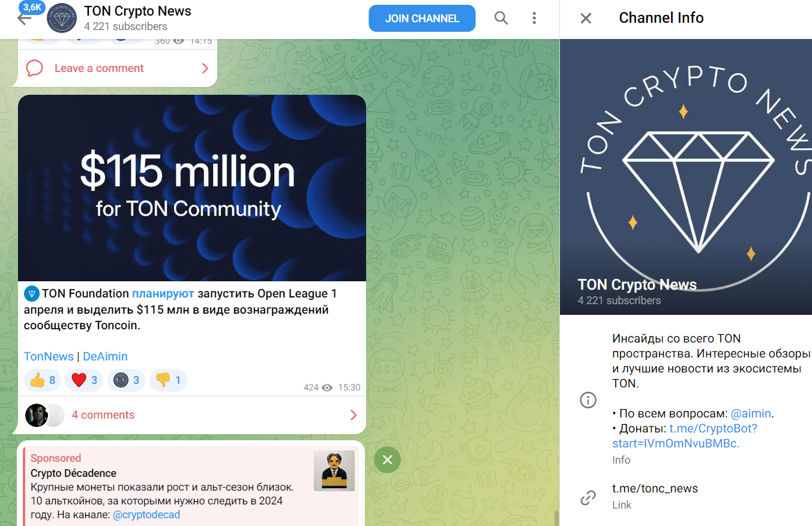Click the JOIN CHANNEL button
The height and width of the screenshot is (526, 812).
click(422, 19)
